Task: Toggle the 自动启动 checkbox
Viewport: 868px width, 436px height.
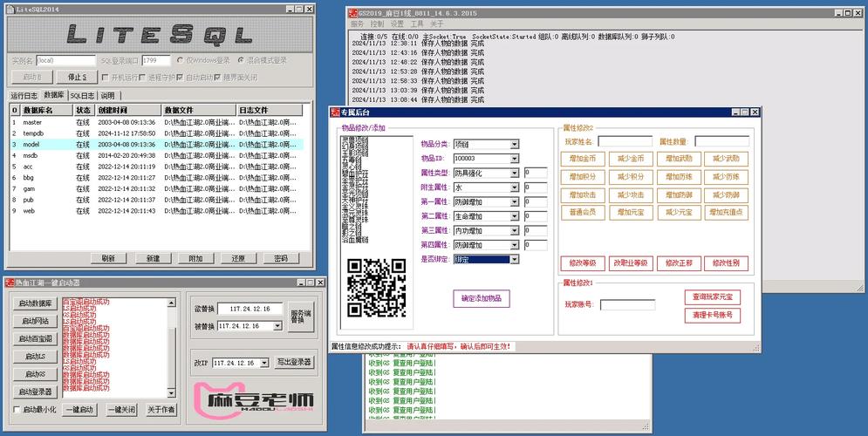Action: pyautogui.click(x=180, y=78)
